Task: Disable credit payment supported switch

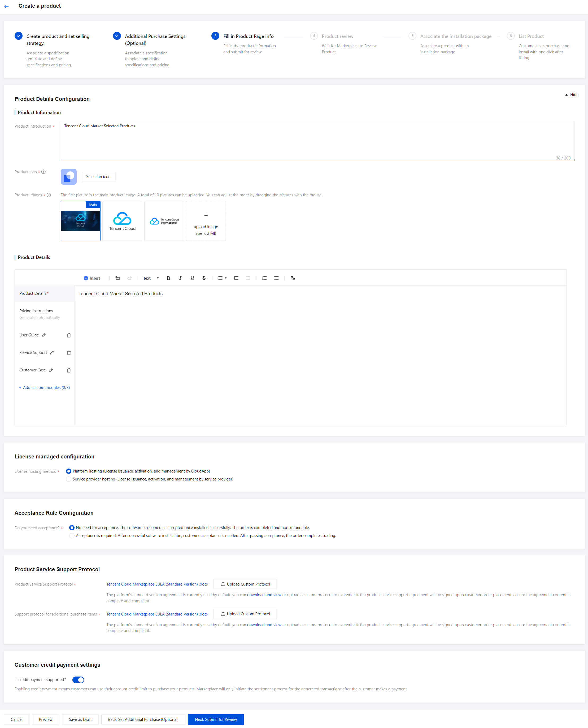Action: (78, 680)
